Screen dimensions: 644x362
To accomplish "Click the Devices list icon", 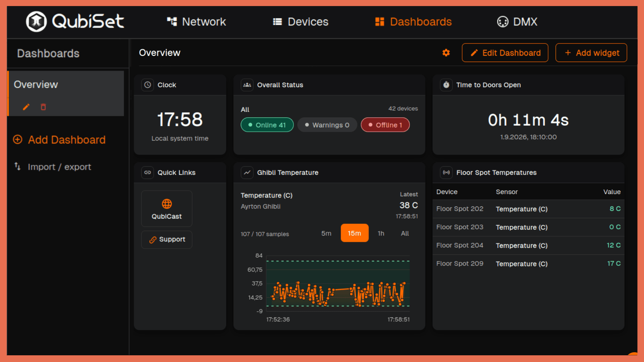I will pos(277,22).
